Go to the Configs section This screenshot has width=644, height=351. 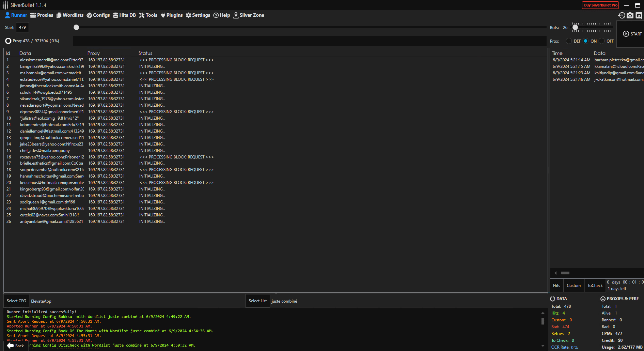tap(98, 15)
